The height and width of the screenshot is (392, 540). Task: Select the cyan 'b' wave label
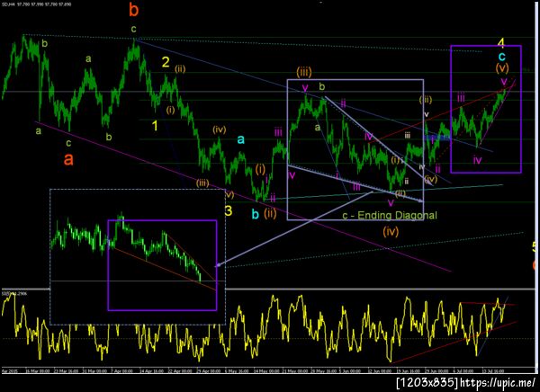[x=256, y=214]
